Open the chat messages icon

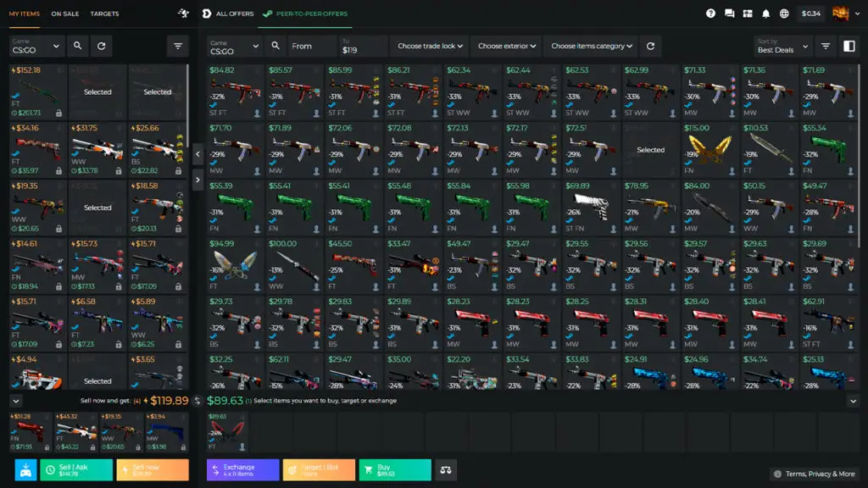[x=730, y=14]
